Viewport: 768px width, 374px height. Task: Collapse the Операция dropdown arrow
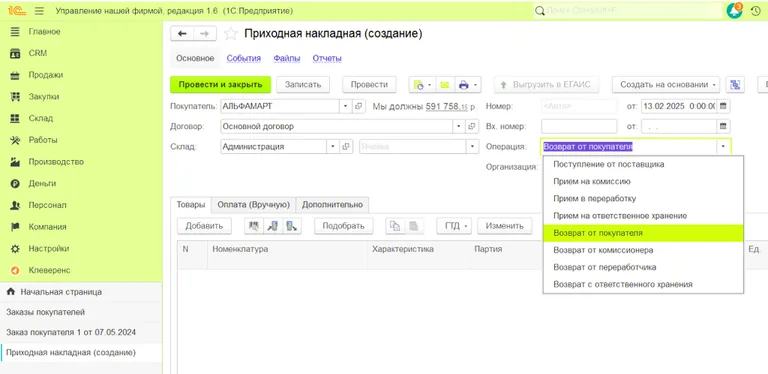[x=723, y=146]
